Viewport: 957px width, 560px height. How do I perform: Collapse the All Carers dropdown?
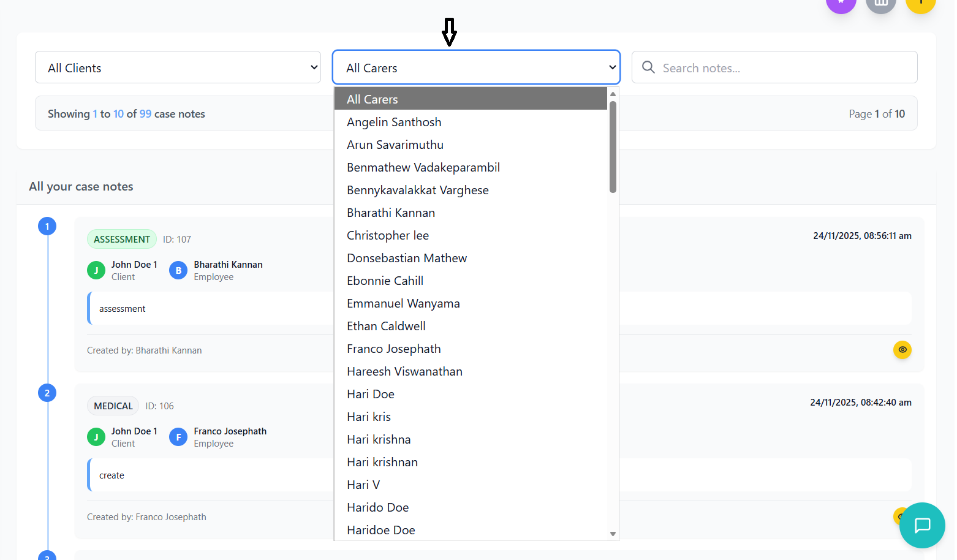pyautogui.click(x=476, y=67)
